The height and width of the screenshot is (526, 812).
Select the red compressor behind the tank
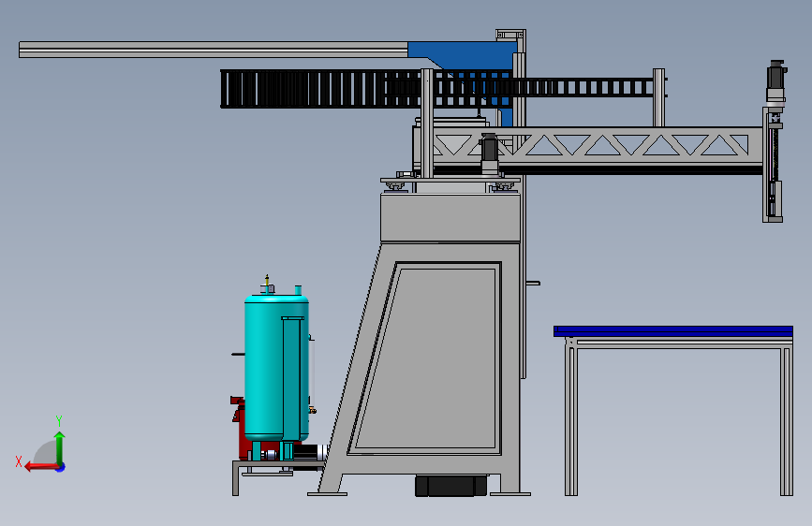(241, 428)
